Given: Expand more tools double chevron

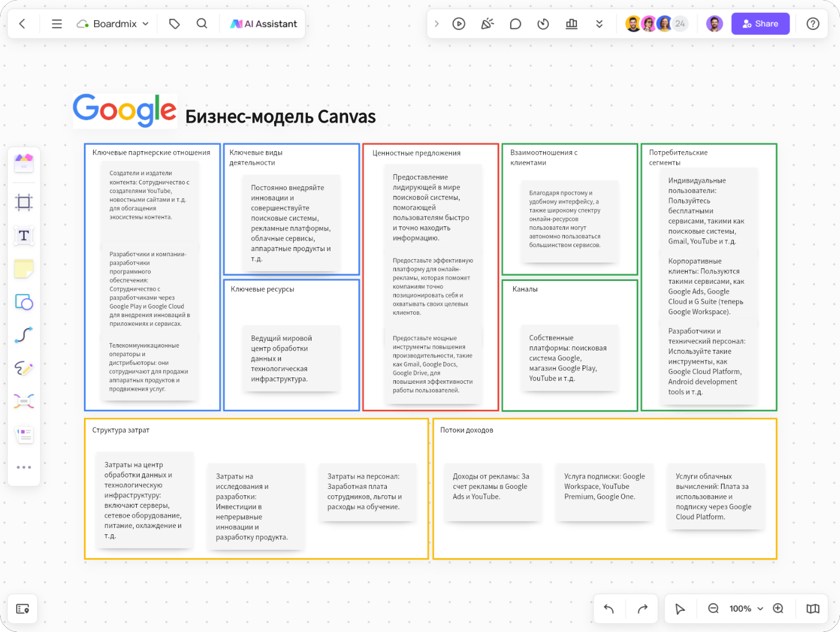Looking at the screenshot, I should click(x=599, y=24).
